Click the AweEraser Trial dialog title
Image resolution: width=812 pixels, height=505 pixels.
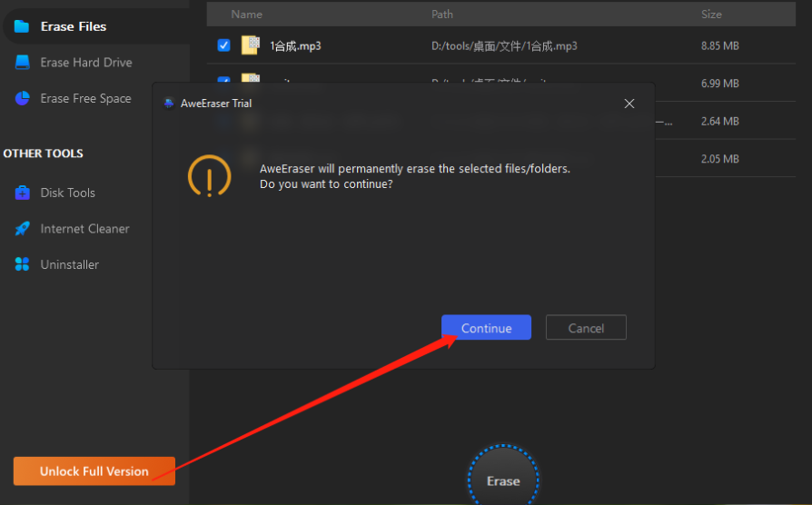click(x=216, y=103)
